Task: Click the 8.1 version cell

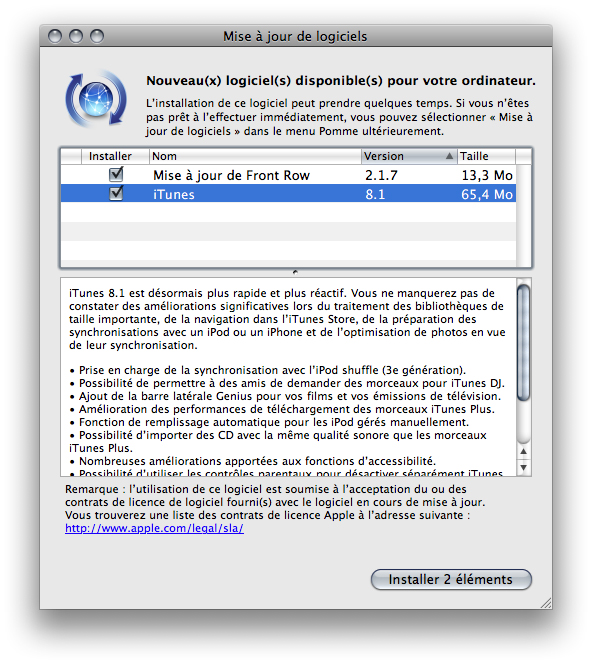Action: (375, 194)
